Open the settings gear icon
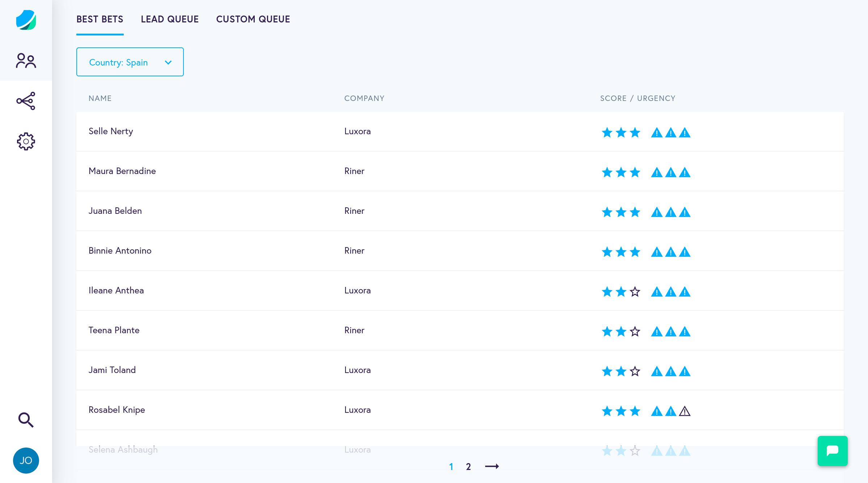 click(x=26, y=141)
